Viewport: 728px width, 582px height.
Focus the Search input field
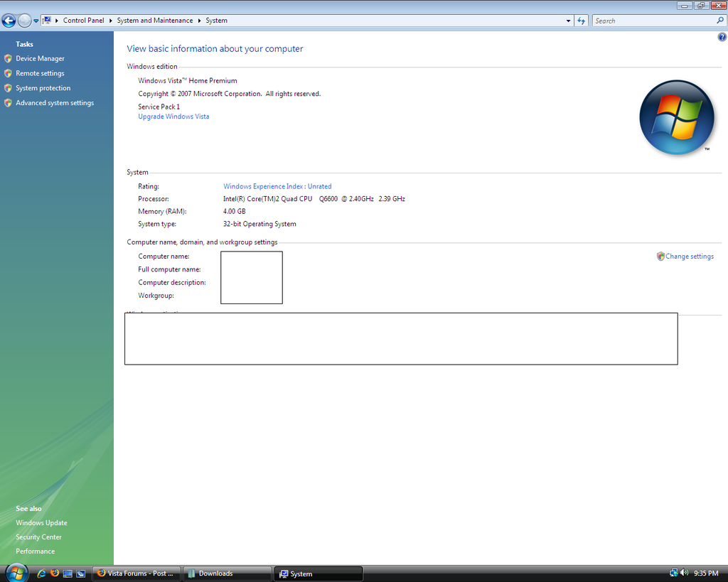(x=654, y=21)
